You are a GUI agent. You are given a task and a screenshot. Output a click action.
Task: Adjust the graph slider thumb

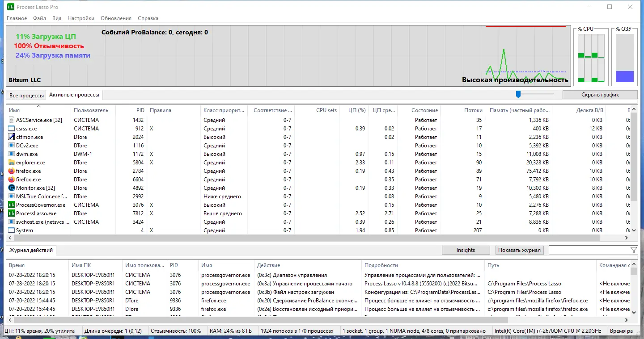click(518, 94)
